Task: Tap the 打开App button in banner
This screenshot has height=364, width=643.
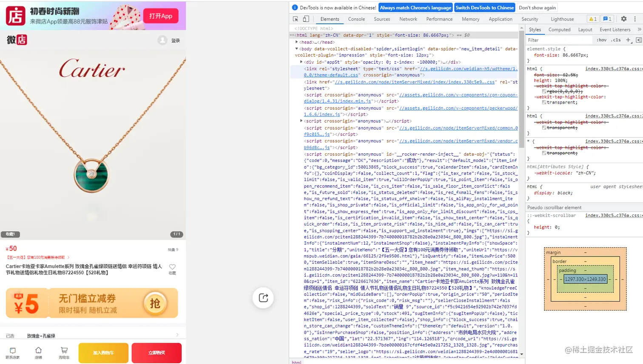Action: [161, 16]
